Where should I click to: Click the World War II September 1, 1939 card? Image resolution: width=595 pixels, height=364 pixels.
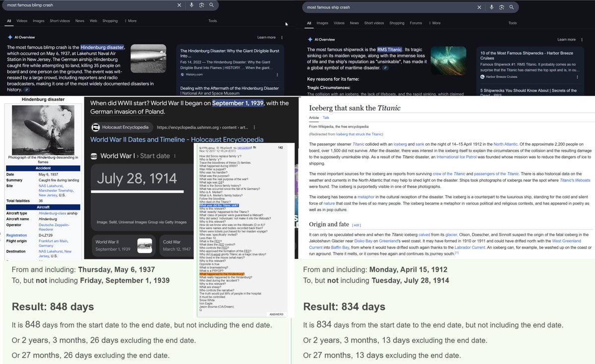coord(124,245)
